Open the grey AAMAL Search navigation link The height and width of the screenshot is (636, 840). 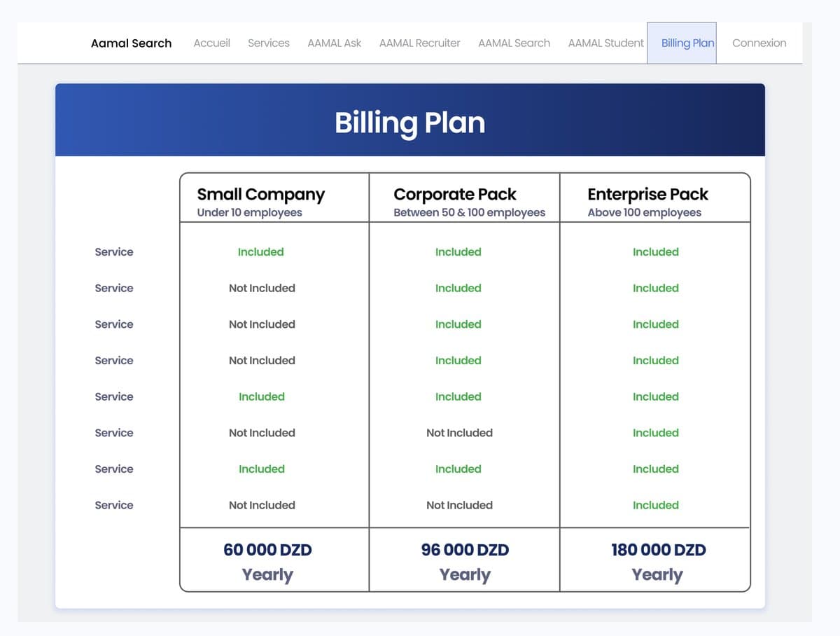tap(514, 43)
